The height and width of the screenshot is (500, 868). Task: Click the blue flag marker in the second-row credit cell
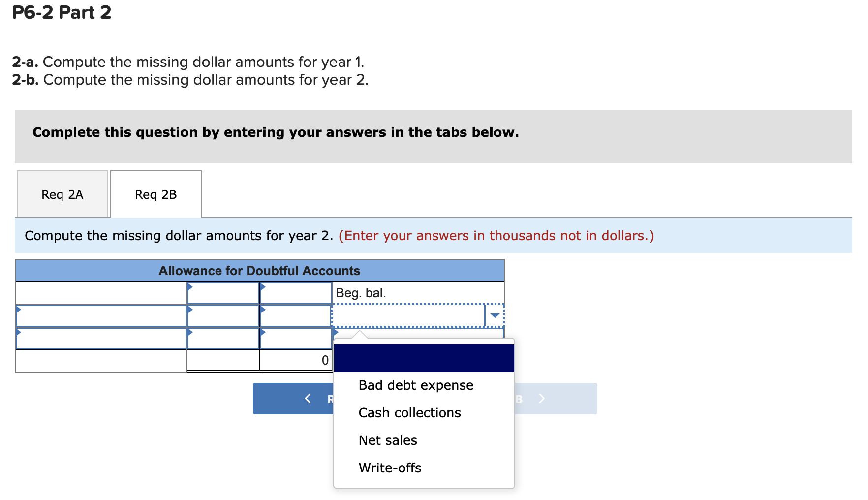[x=263, y=309]
